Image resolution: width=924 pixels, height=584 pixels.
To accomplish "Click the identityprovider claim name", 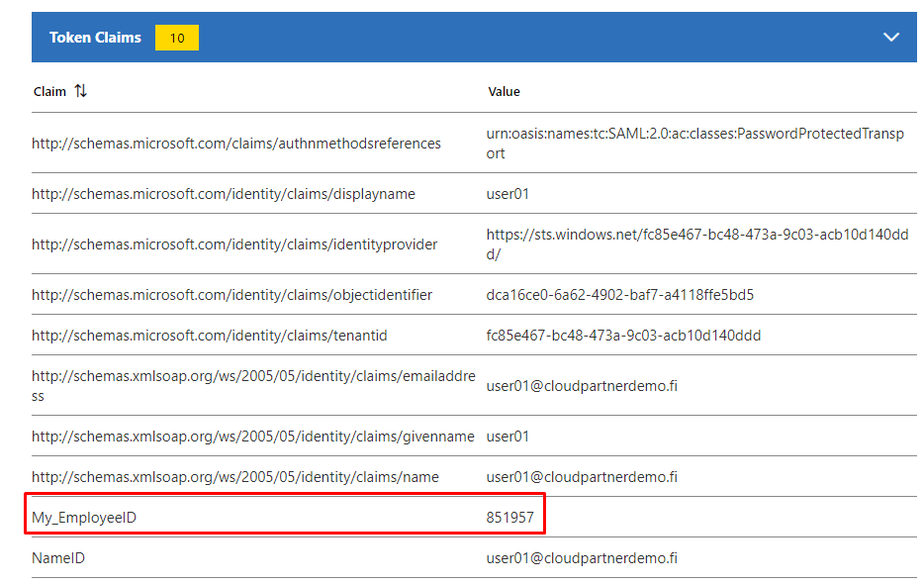I will click(x=234, y=244).
